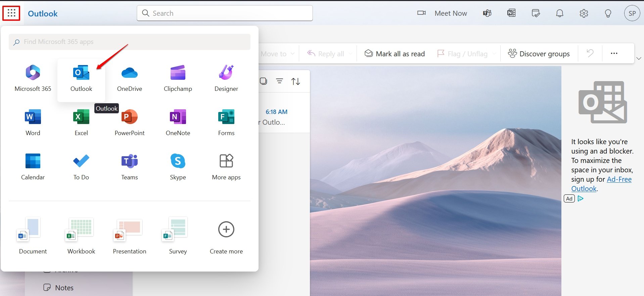Create a new Forms Survey

[178, 236]
